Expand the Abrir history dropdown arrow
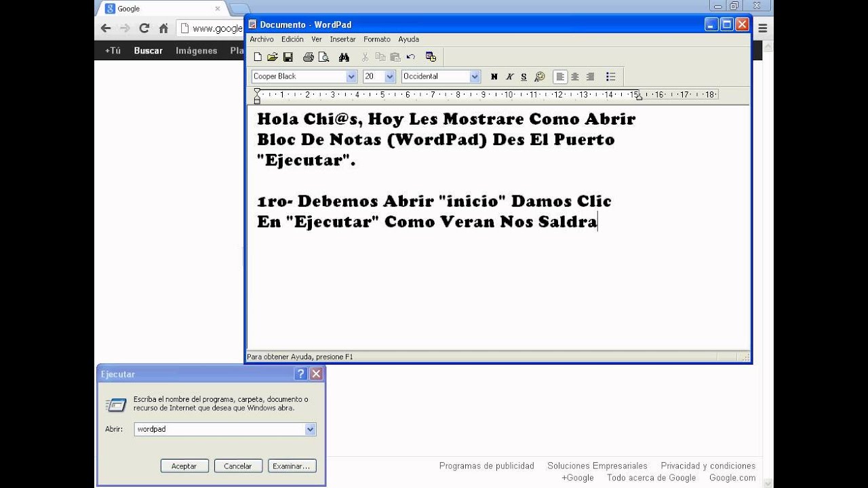 [310, 429]
